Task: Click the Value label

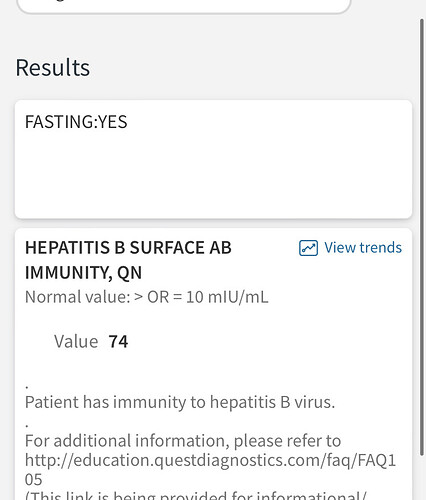Action: tap(76, 341)
